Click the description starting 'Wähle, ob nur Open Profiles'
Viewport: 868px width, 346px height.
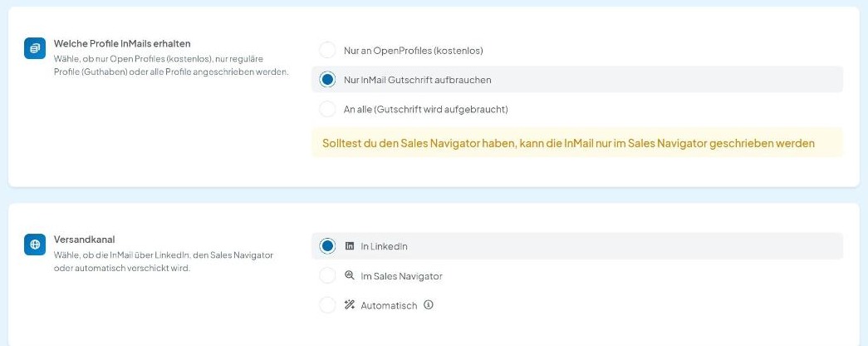pyautogui.click(x=171, y=66)
